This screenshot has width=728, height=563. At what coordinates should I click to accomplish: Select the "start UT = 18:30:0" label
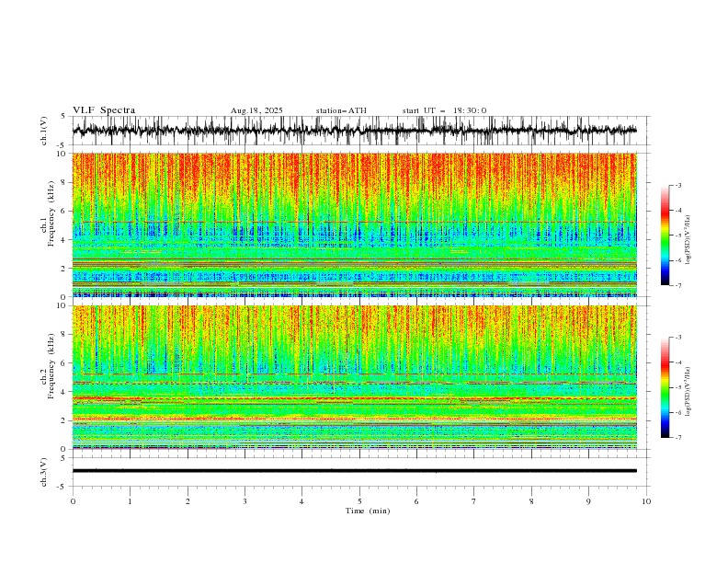[x=444, y=110]
